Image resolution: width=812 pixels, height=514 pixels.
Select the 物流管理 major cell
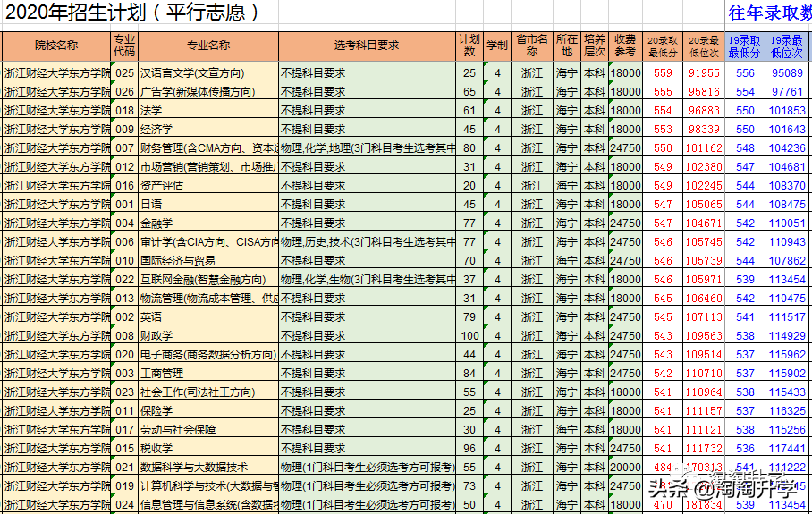[x=208, y=299]
